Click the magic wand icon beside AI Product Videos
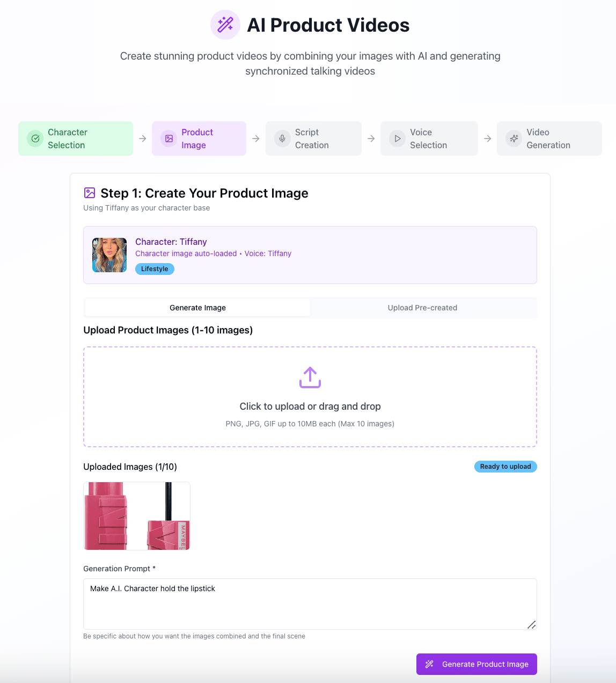The width and height of the screenshot is (616, 683). [x=225, y=25]
